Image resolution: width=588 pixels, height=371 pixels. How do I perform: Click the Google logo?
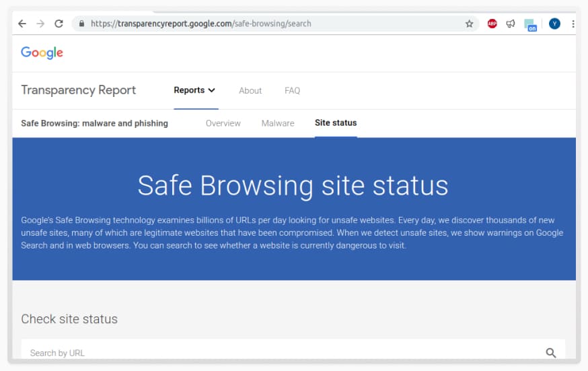click(x=42, y=53)
